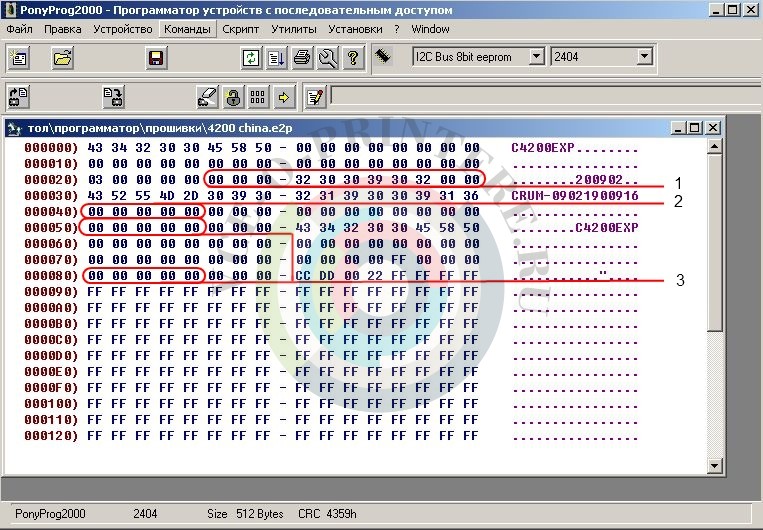
Task: Click the Size 512 Bytes status entry
Action: pos(245,514)
